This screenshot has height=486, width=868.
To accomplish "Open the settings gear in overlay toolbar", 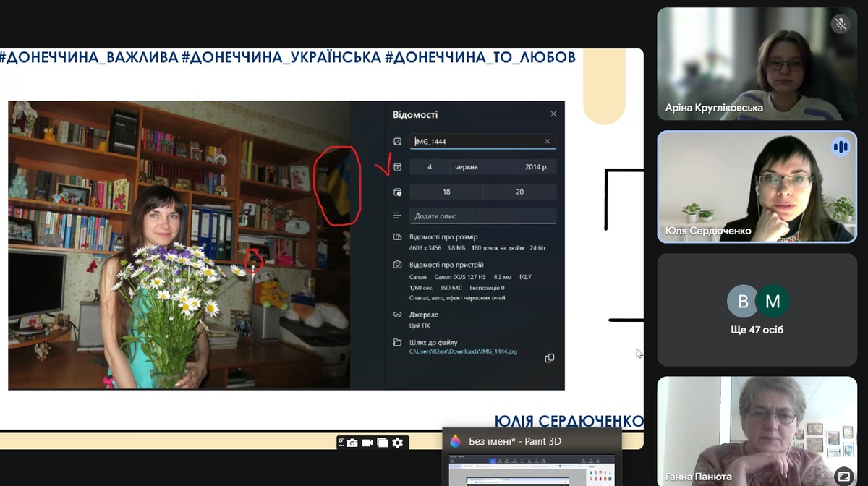I will coord(397,443).
